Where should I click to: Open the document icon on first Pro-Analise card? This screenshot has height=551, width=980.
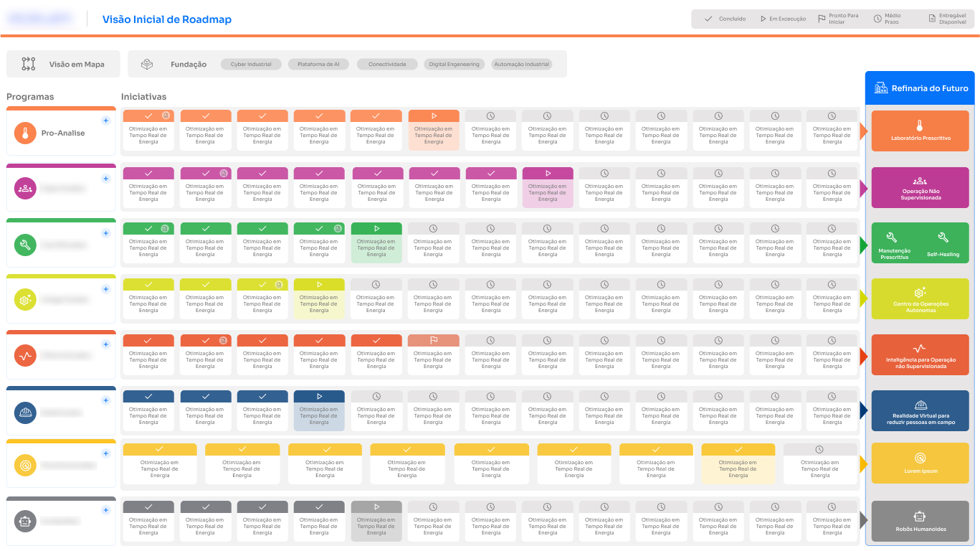166,116
